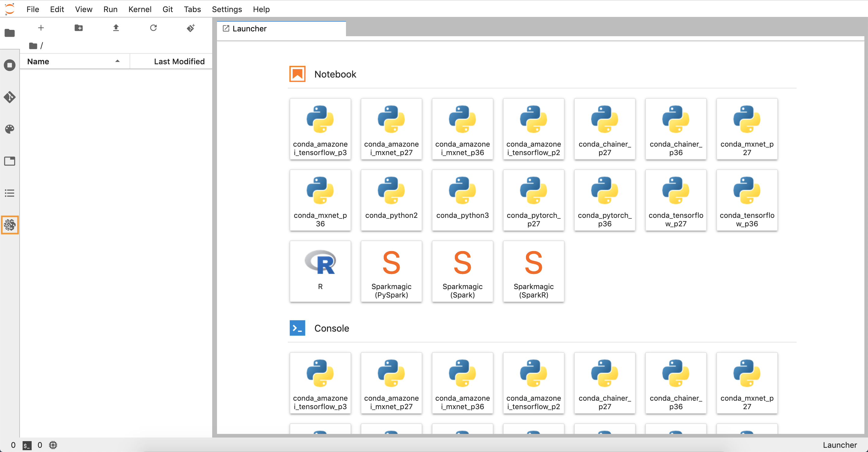
Task: Open Sparkmagic PySpark notebook
Action: (391, 270)
